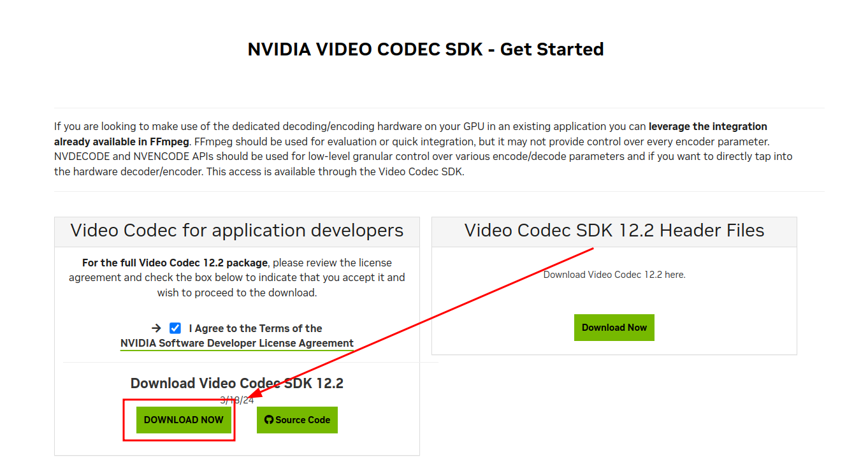Uncheck the I Agree to the Terms checkbox
Viewport: 868px width, 471px height.
pyautogui.click(x=175, y=328)
